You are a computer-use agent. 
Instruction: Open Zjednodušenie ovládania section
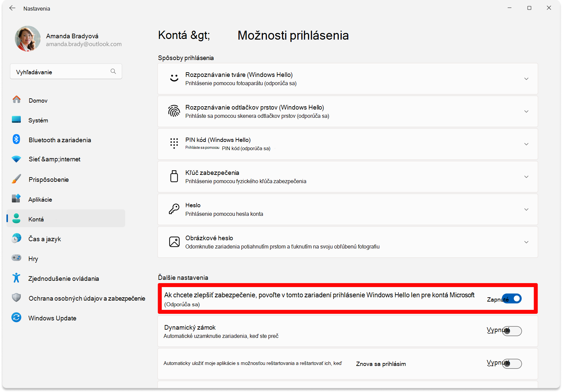click(x=66, y=278)
